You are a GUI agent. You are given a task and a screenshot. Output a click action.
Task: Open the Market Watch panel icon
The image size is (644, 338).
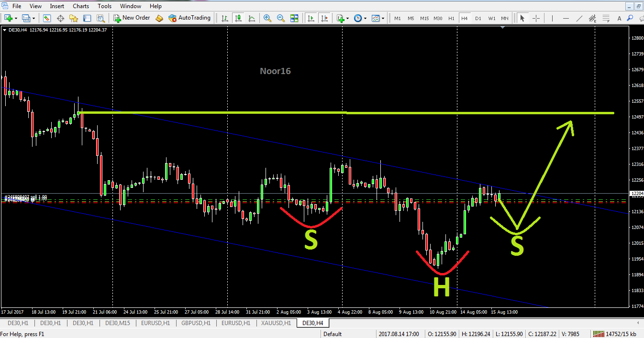pos(47,18)
